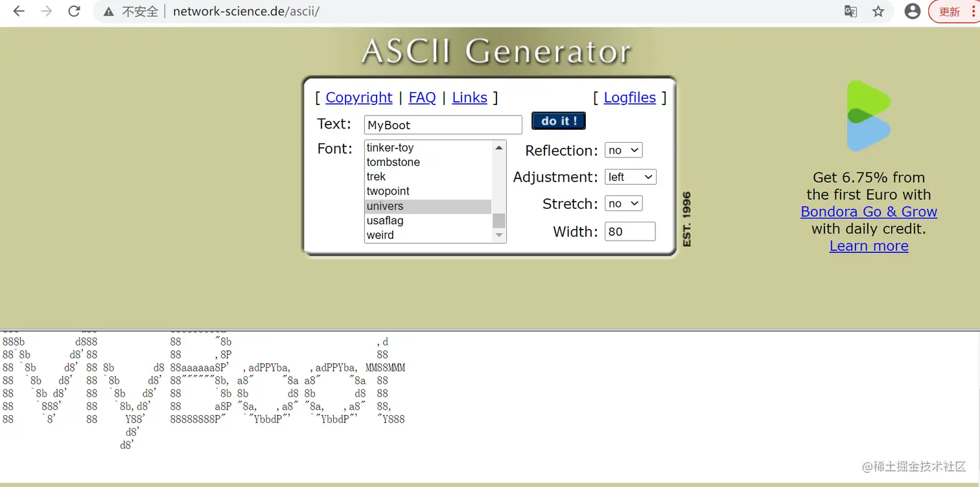This screenshot has width=980, height=487.
Task: Open the Adjustment dropdown set to left
Action: click(x=631, y=177)
